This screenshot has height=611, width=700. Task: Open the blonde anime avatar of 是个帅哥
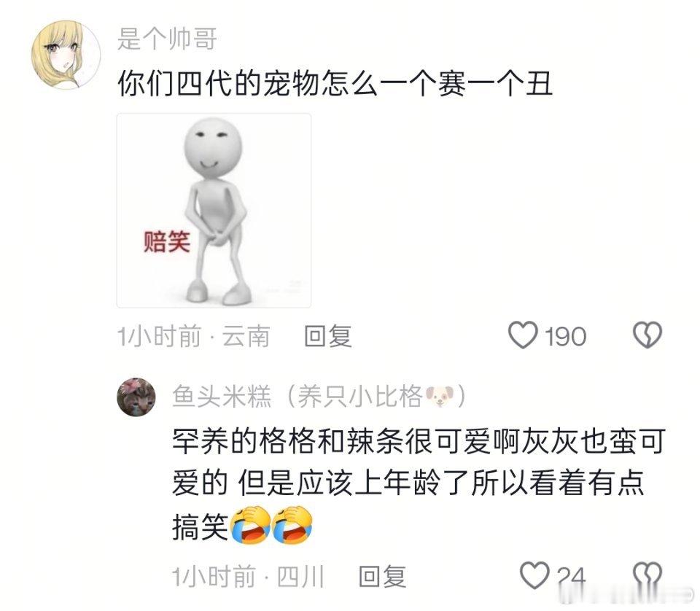coord(66,55)
